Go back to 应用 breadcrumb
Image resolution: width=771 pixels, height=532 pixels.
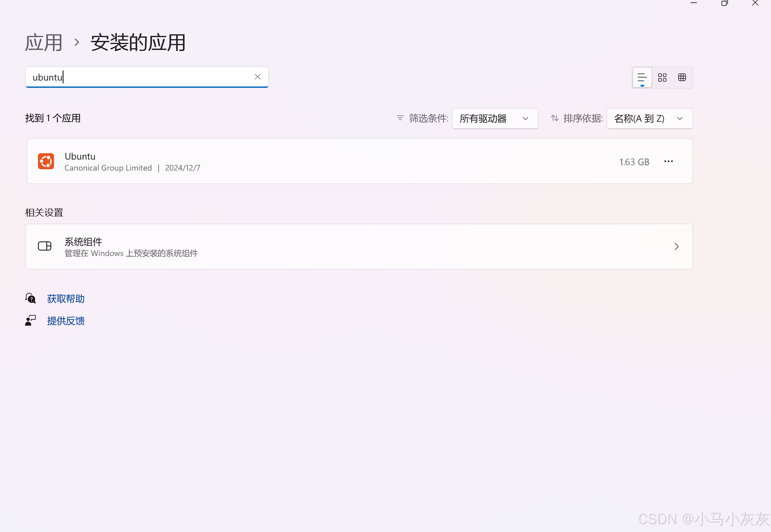(x=44, y=43)
